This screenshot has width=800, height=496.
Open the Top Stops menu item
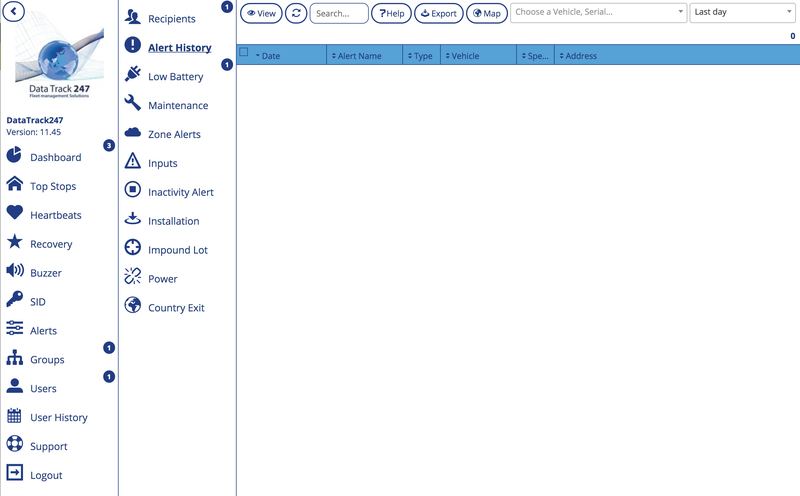(53, 186)
